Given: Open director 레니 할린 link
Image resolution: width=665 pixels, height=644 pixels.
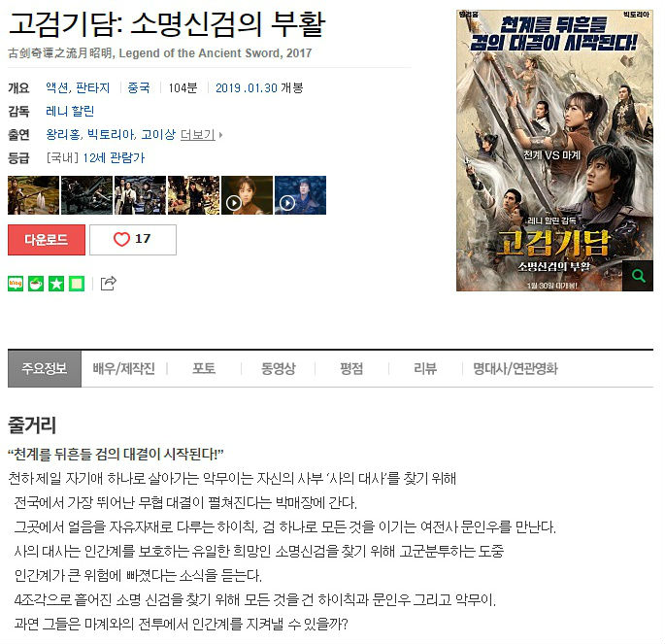Looking at the screenshot, I should pos(70,111).
